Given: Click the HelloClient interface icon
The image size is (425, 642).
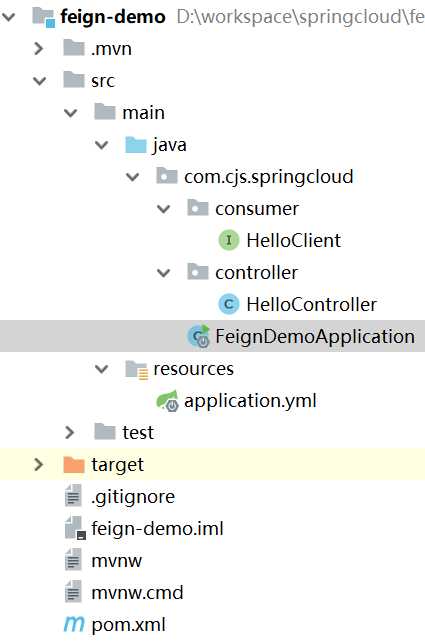Looking at the screenshot, I should pos(229,240).
